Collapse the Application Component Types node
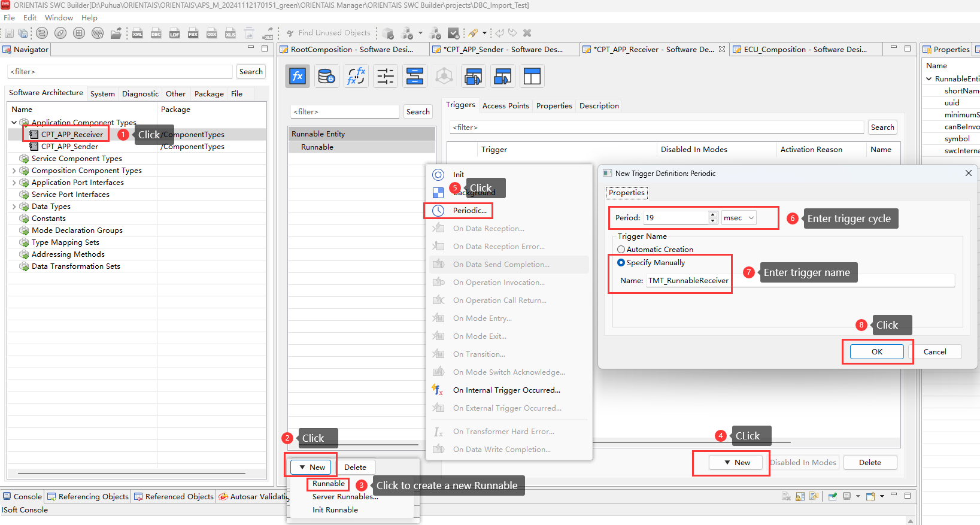Image resolution: width=980 pixels, height=525 pixels. (x=14, y=123)
